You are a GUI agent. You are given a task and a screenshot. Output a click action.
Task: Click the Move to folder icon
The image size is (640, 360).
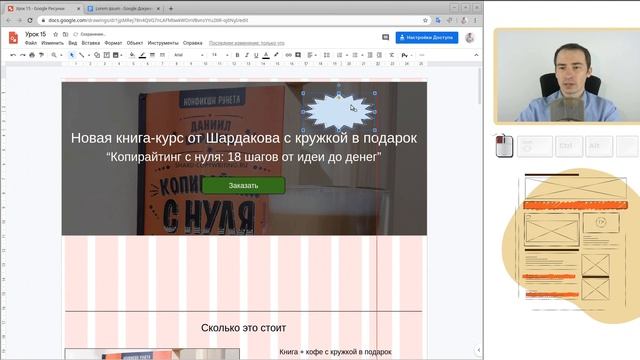(x=65, y=34)
